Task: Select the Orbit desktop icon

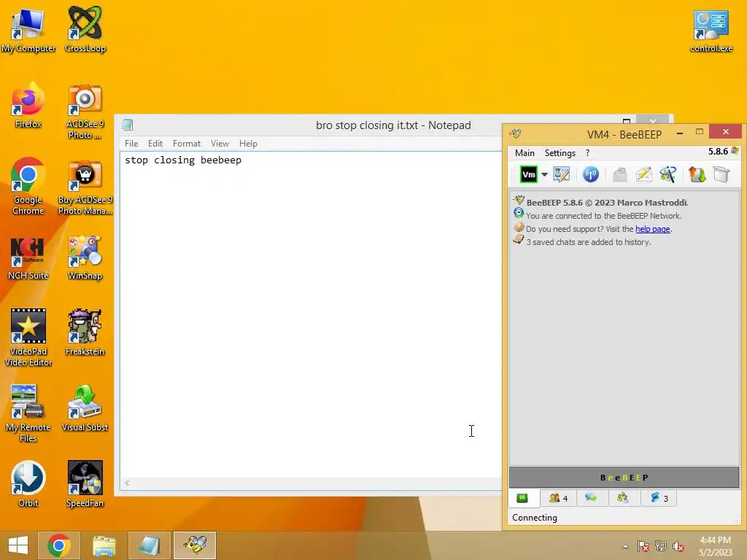Action: click(x=28, y=484)
